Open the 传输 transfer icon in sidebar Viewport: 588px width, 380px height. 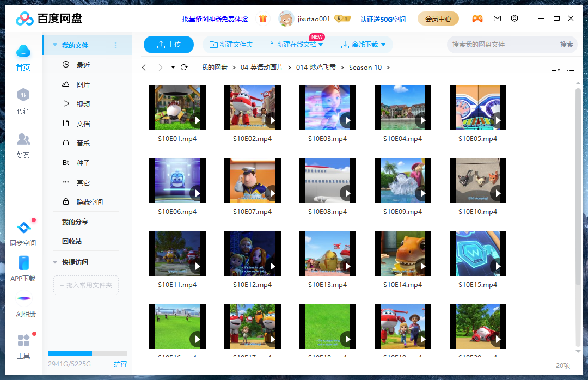[23, 95]
